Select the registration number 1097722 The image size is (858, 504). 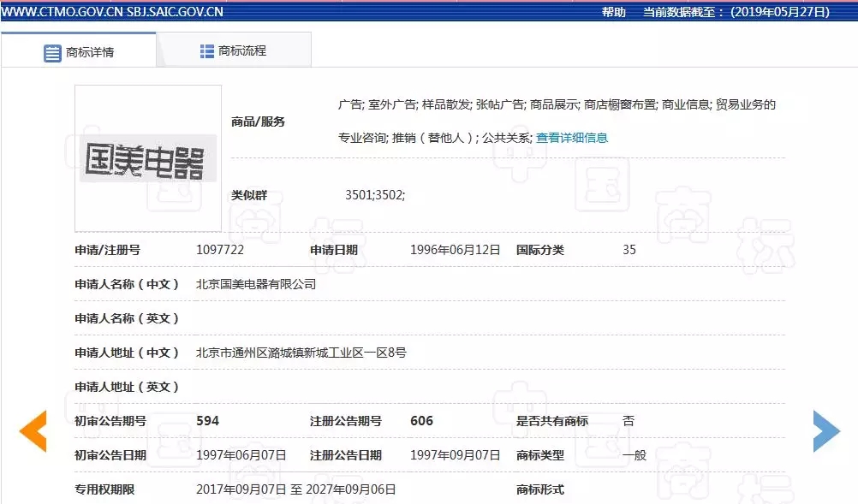click(220, 250)
